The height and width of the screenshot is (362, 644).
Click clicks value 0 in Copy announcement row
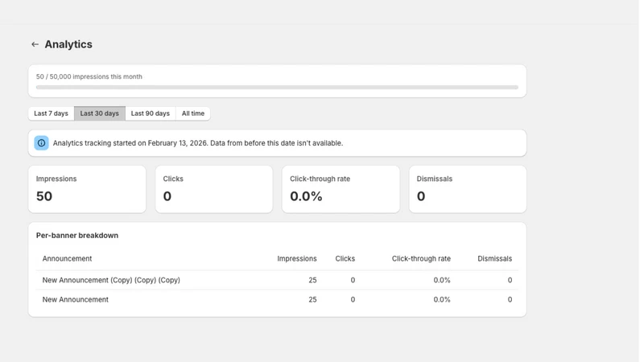353,280
